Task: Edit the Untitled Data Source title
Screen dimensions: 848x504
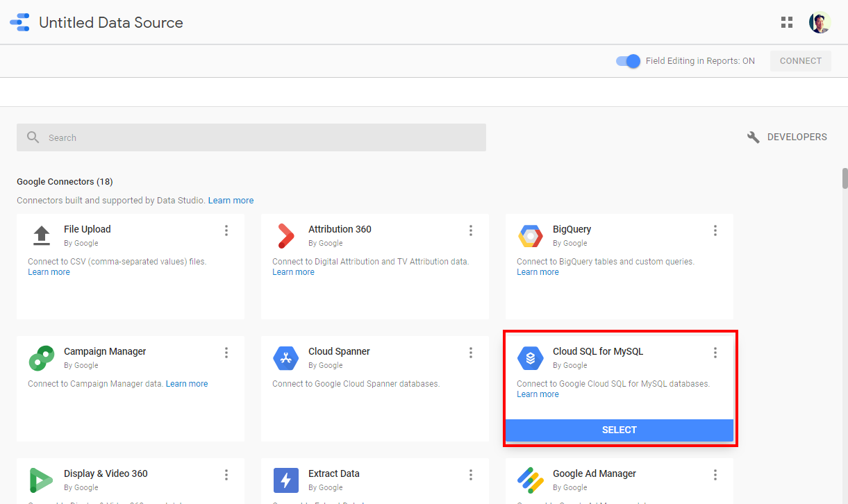Action: [111, 22]
